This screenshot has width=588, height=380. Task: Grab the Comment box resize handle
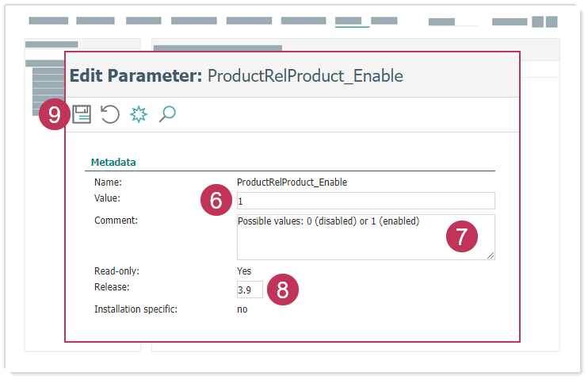click(491, 255)
